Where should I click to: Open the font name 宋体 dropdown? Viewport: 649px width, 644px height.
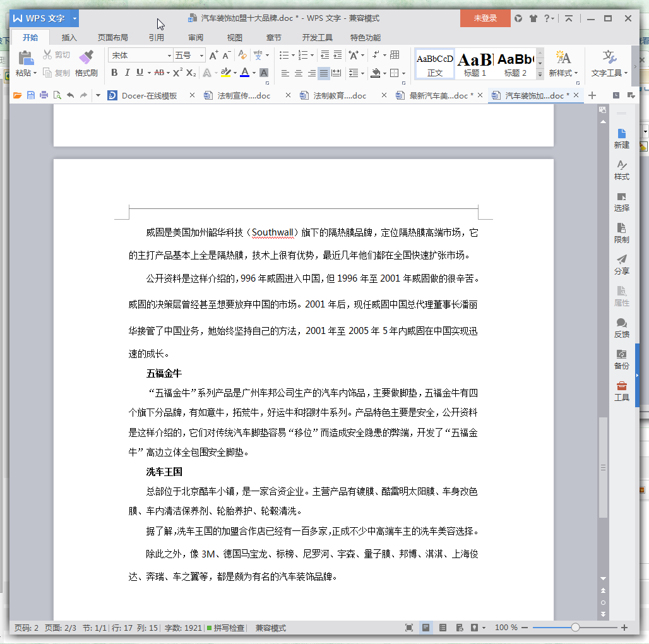[x=169, y=56]
